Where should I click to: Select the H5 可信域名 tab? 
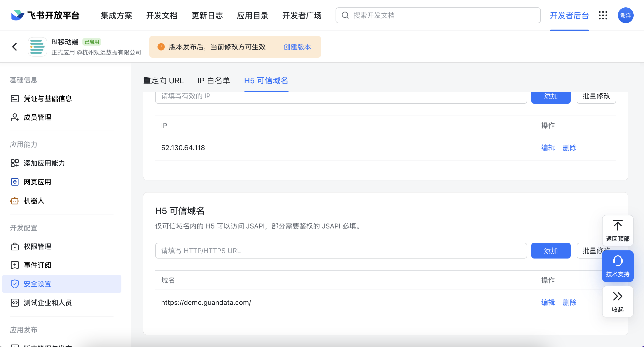[266, 81]
